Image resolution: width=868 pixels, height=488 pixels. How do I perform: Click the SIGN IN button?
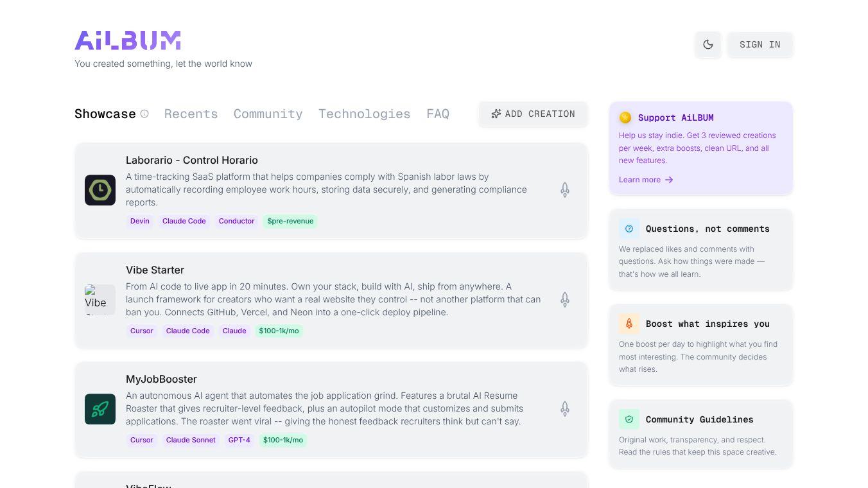[x=759, y=44]
